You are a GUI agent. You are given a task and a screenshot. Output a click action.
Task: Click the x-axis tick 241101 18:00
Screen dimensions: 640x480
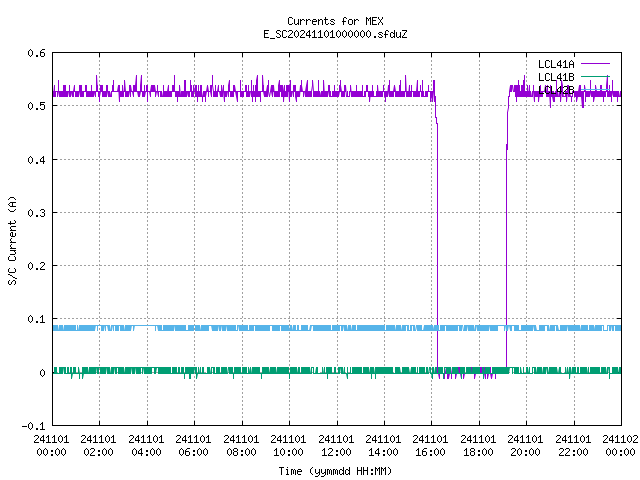(478, 446)
